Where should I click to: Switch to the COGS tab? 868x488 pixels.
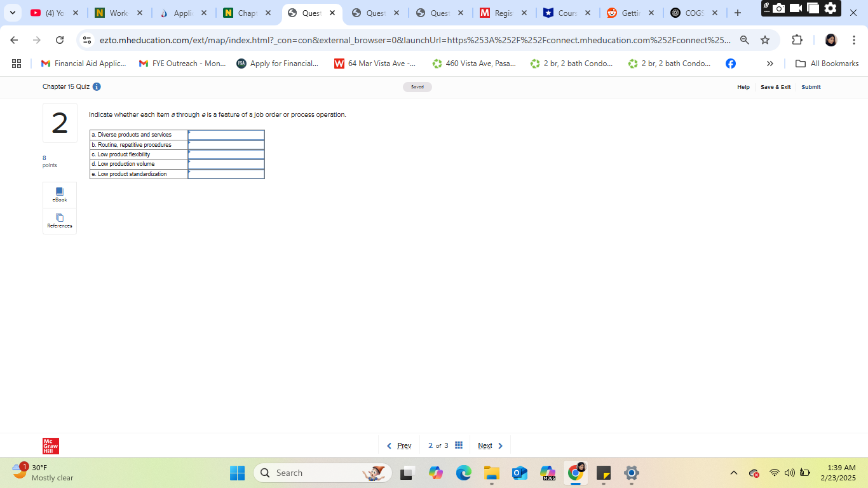click(x=695, y=13)
